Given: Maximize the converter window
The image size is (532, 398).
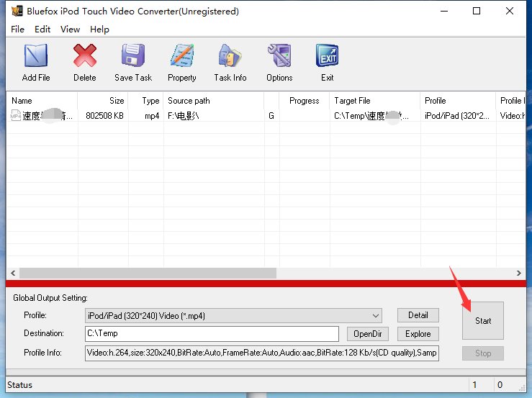Looking at the screenshot, I should tap(477, 12).
